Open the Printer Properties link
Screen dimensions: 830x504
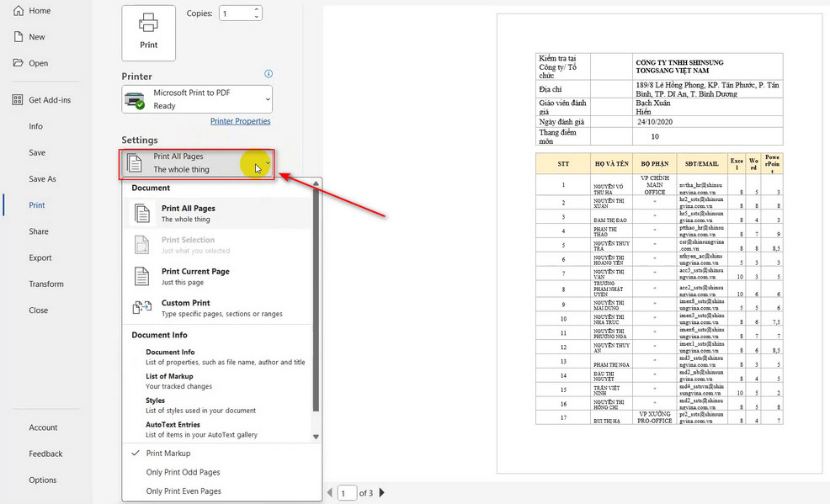click(240, 120)
